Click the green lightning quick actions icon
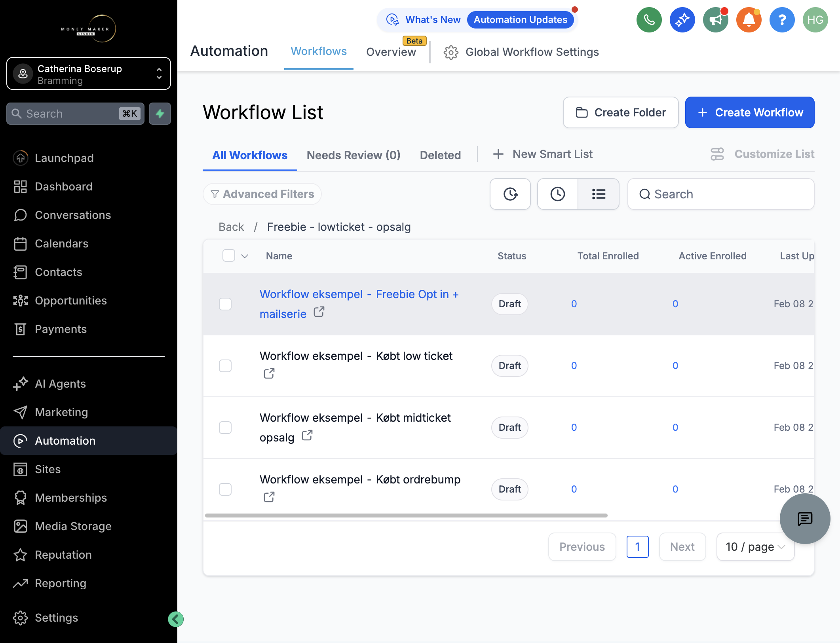840x643 pixels. tap(160, 114)
